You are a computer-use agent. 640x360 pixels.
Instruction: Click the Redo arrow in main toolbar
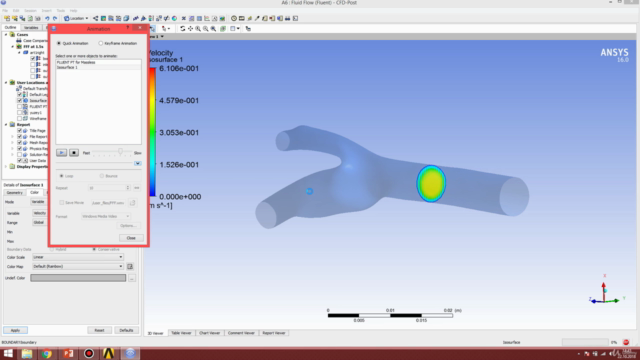pos(55,18)
